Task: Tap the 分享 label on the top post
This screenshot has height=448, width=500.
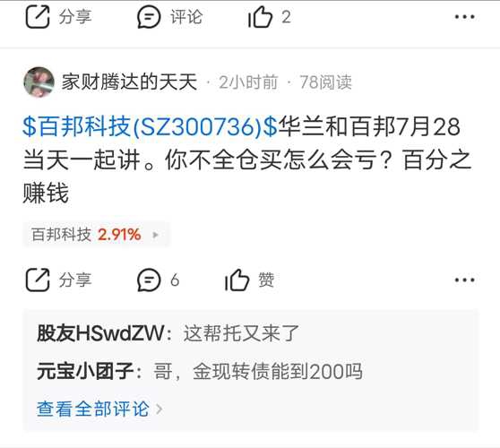Action: coord(75,17)
